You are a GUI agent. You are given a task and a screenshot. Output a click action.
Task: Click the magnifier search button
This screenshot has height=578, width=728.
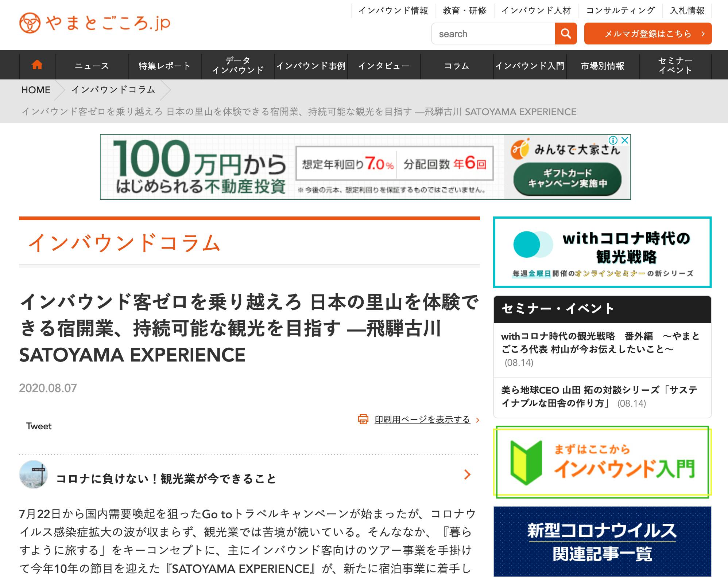(x=566, y=34)
